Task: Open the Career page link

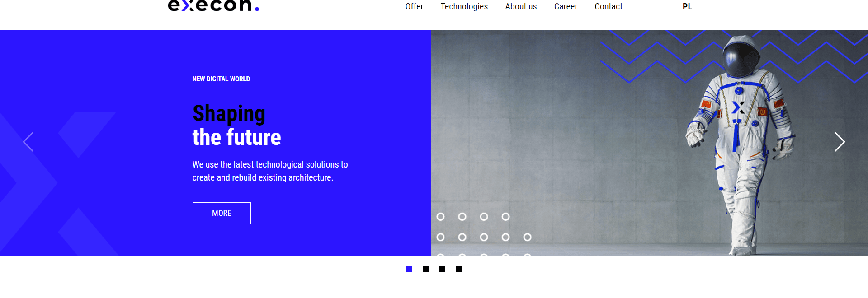Action: point(566,6)
